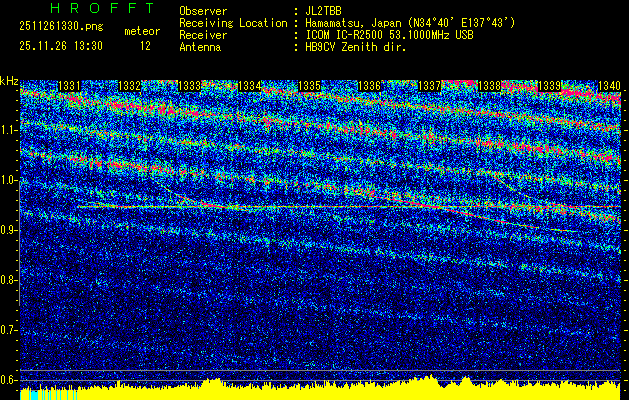Click the meteor count value 12

coord(144,45)
